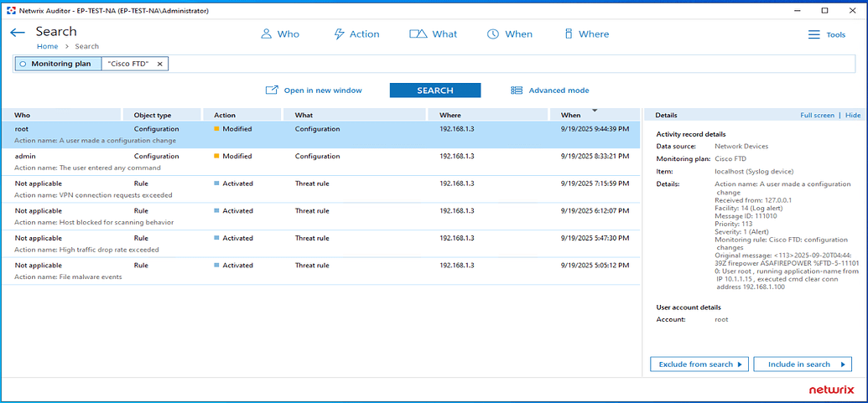Viewport: 868px width, 403px height.
Task: Open search in new window
Action: [314, 90]
